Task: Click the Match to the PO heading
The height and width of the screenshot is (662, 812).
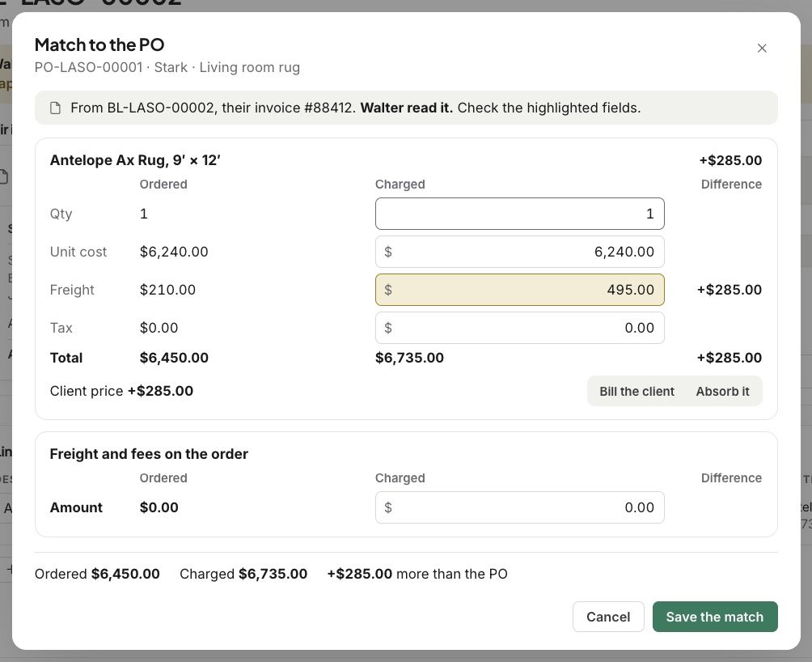Action: (x=99, y=45)
